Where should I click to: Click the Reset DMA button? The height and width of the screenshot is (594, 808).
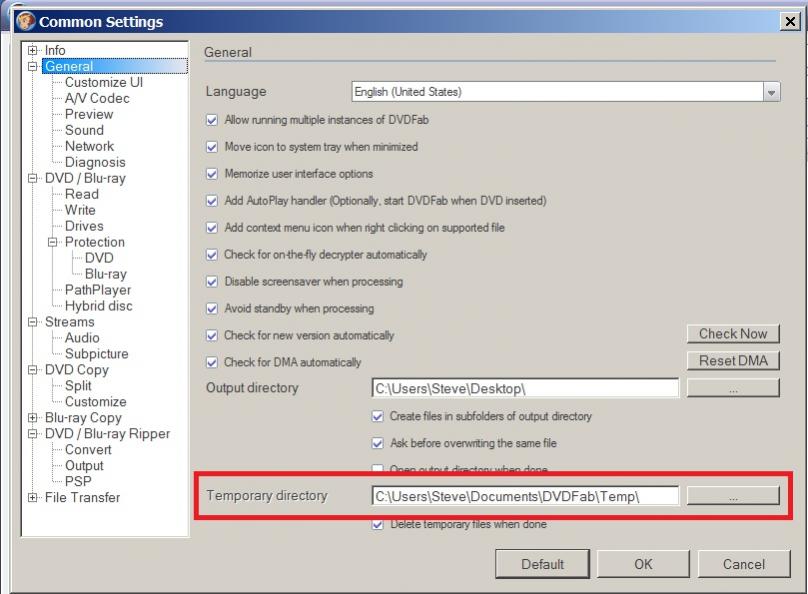click(733, 361)
